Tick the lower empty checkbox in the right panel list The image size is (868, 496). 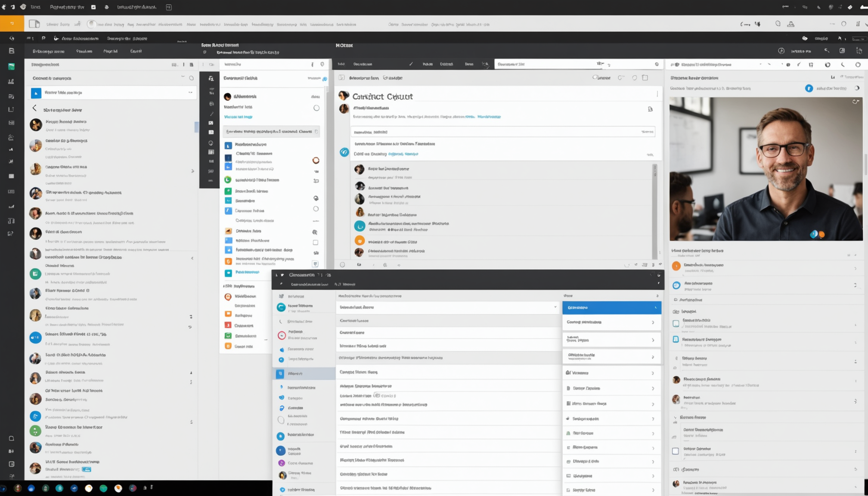676,451
